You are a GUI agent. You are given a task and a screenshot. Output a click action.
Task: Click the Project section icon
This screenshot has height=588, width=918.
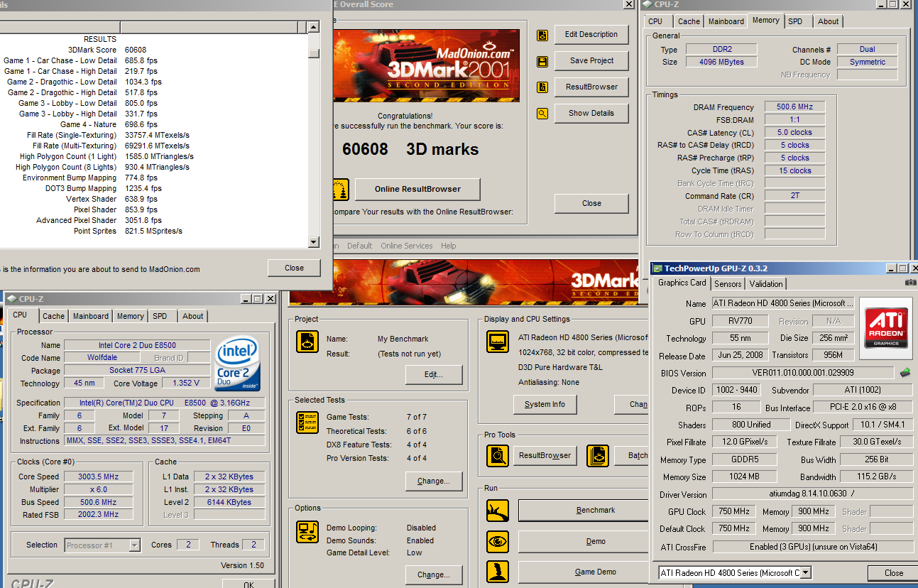click(x=307, y=342)
